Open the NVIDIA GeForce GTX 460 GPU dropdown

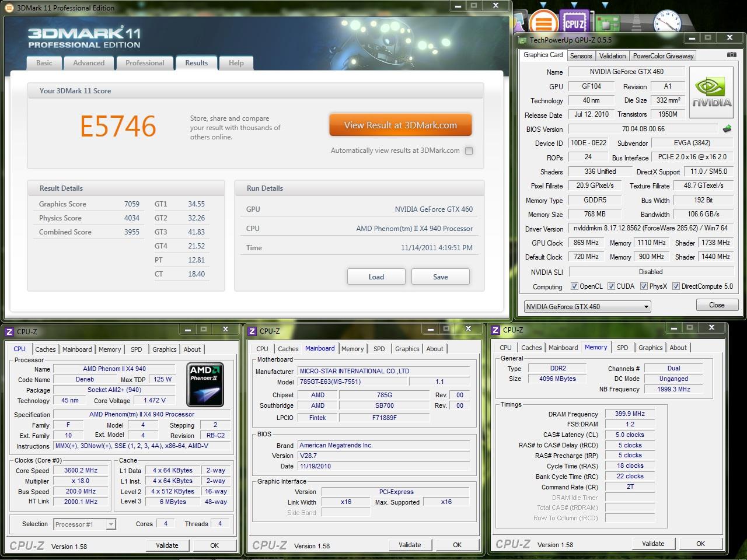[x=587, y=306]
